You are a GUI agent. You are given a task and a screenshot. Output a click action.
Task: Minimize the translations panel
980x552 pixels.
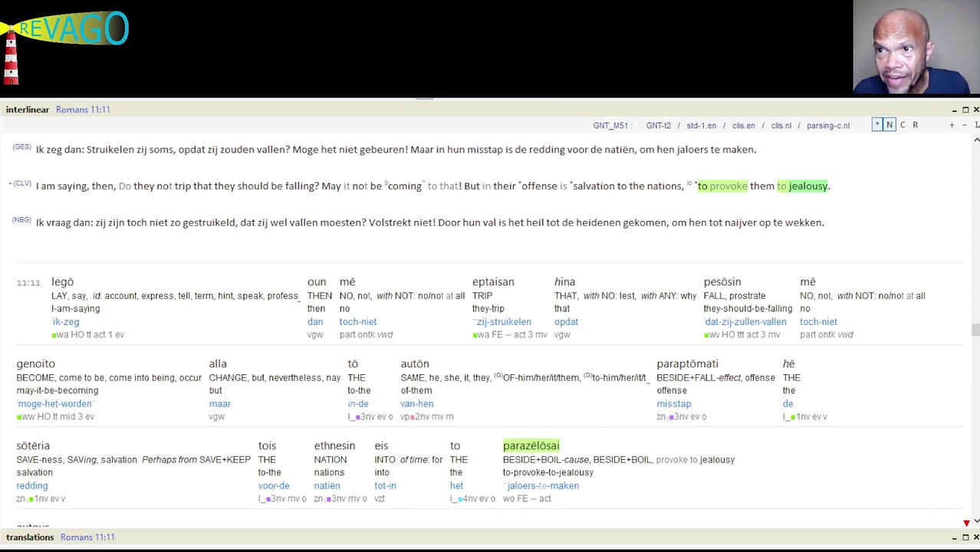(x=954, y=537)
